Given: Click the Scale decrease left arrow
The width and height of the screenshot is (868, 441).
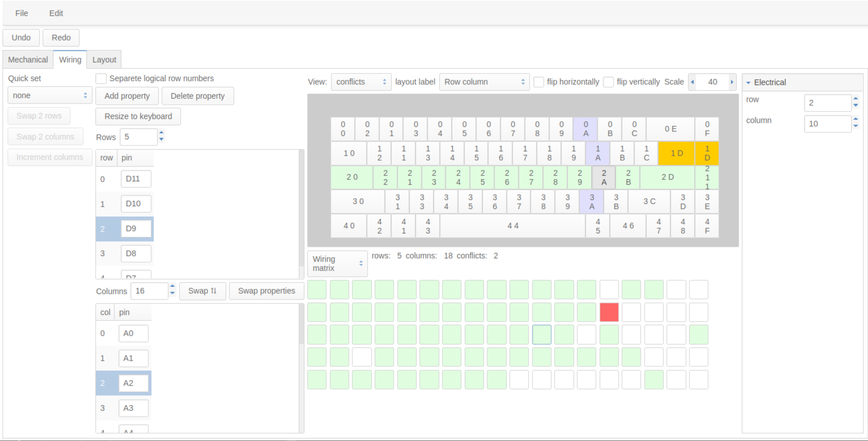Looking at the screenshot, I should click(x=692, y=82).
